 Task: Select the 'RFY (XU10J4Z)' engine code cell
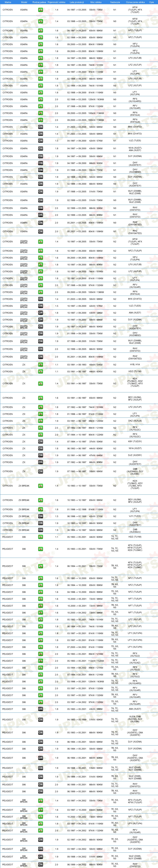pyautogui.click(x=135, y=661)
